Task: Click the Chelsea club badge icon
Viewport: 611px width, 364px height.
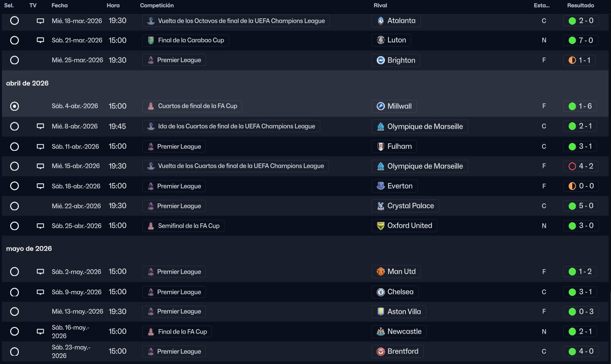Action: pyautogui.click(x=381, y=292)
